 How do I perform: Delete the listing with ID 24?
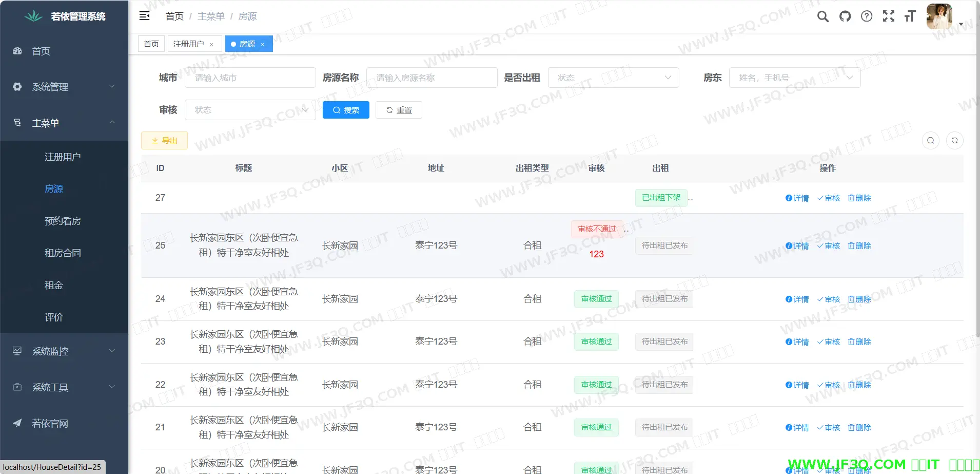click(859, 299)
